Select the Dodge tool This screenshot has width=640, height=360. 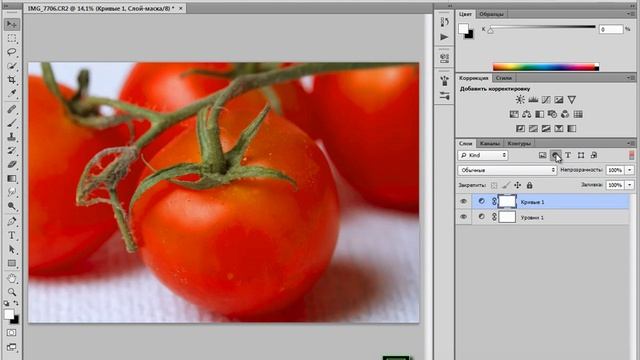(11, 206)
